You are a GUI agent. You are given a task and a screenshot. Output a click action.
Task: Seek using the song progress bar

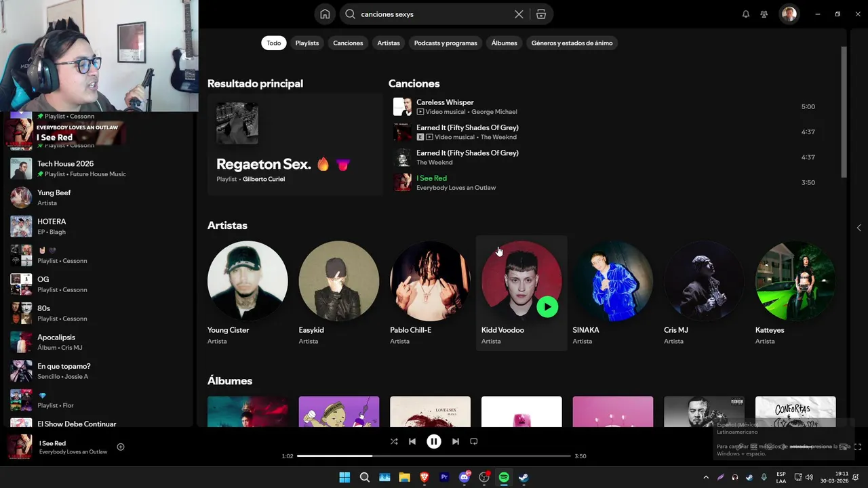point(434,456)
